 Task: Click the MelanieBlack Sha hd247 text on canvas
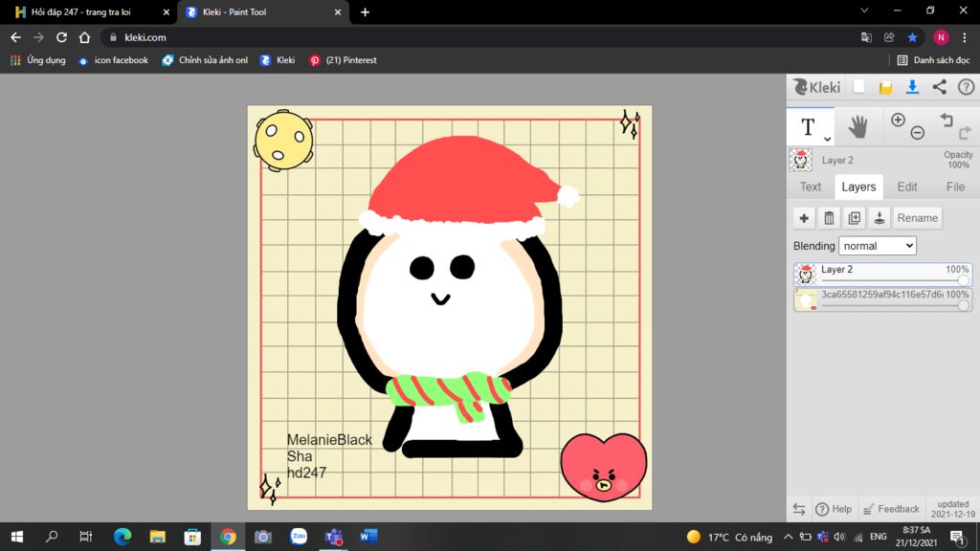point(329,456)
